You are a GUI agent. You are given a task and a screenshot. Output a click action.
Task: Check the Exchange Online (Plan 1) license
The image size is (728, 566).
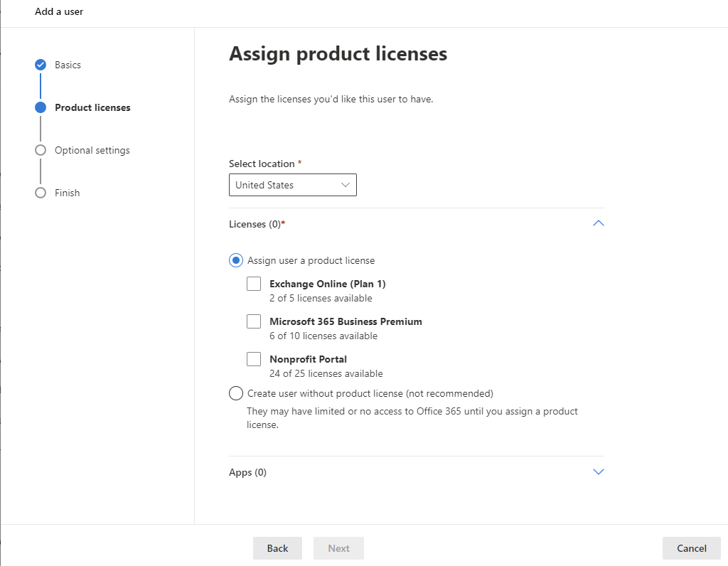254,284
